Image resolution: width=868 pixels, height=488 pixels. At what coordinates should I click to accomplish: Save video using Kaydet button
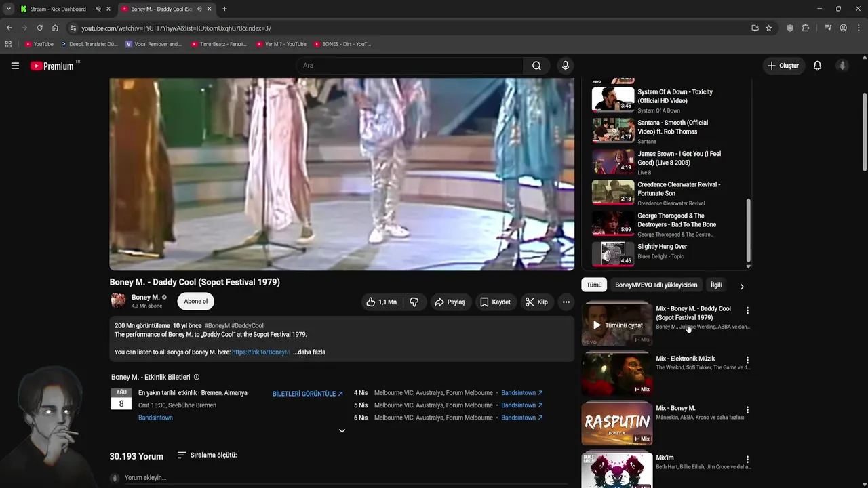click(x=495, y=302)
